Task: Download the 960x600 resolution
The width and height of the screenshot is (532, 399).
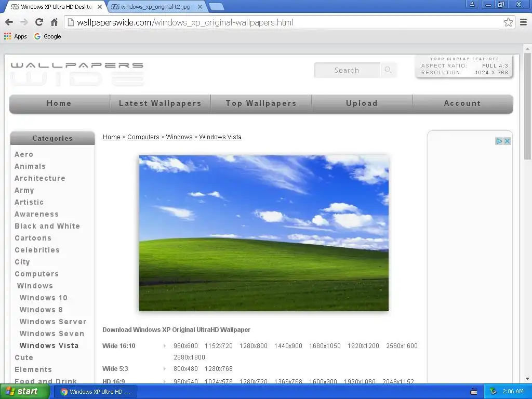Action: pos(185,346)
